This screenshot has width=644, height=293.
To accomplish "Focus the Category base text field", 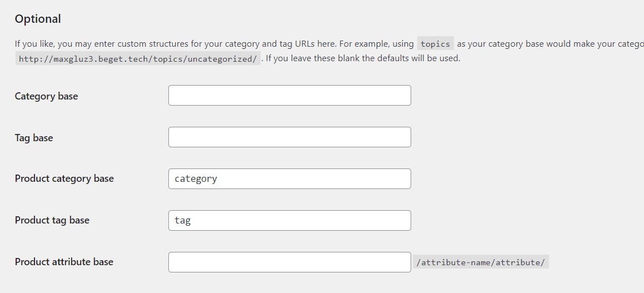I will coord(289,95).
